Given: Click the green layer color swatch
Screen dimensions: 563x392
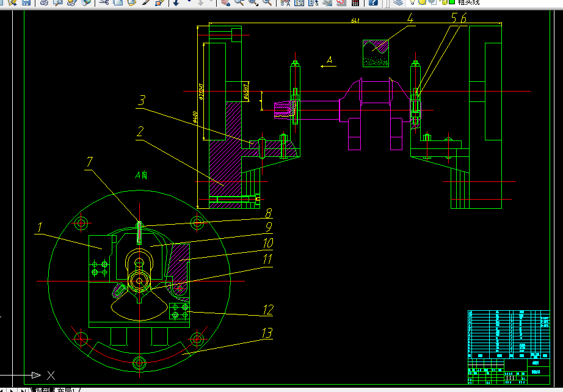Looking at the screenshot, I should (452, 2).
